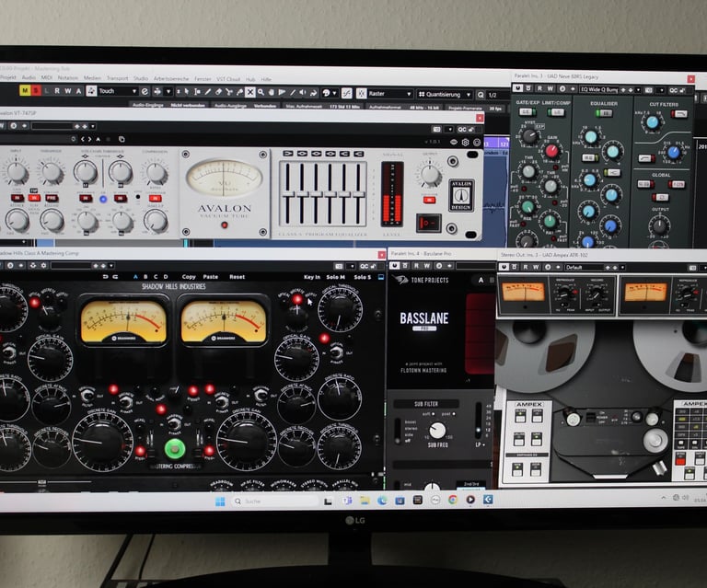Viewport: 707px width, 588px height.
Task: Click the Basslane SUB FREQ knob
Action: (x=436, y=431)
